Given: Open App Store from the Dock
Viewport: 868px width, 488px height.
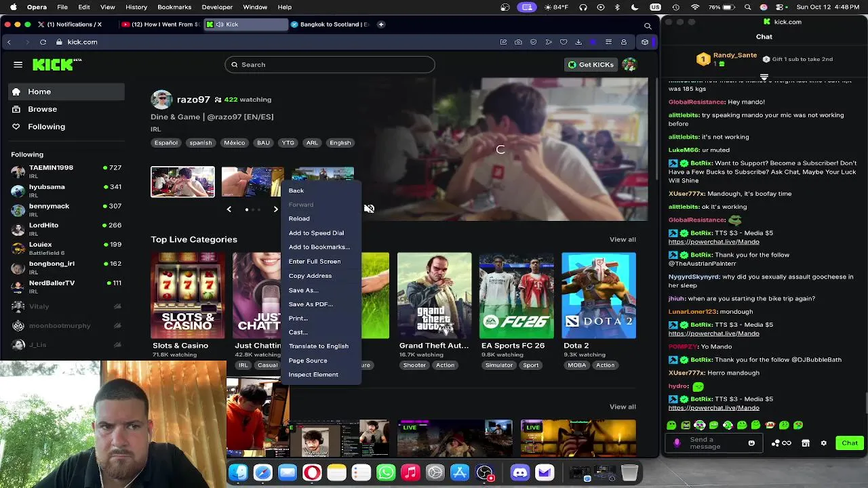Looking at the screenshot, I should pyautogui.click(x=460, y=472).
